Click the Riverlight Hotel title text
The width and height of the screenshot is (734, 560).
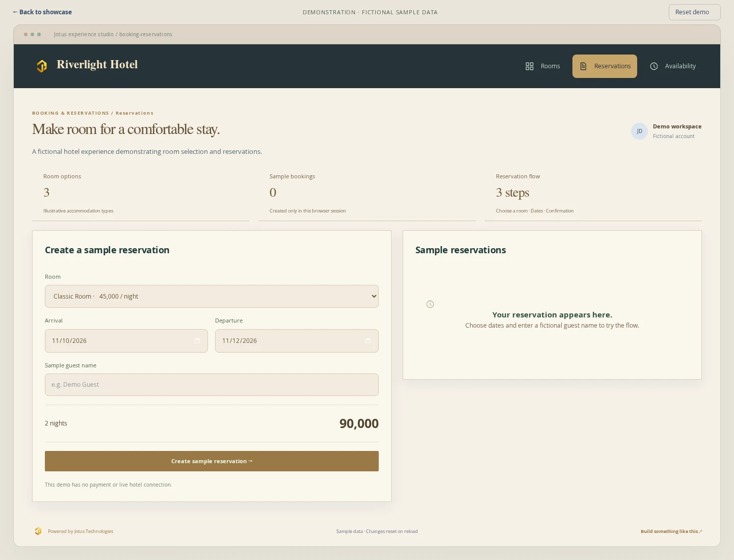[x=97, y=65]
